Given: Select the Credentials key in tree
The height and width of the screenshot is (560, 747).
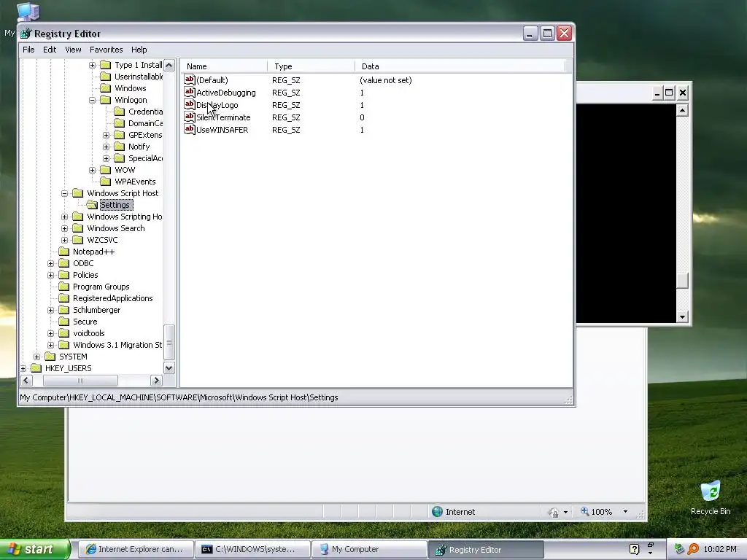Looking at the screenshot, I should point(145,112).
